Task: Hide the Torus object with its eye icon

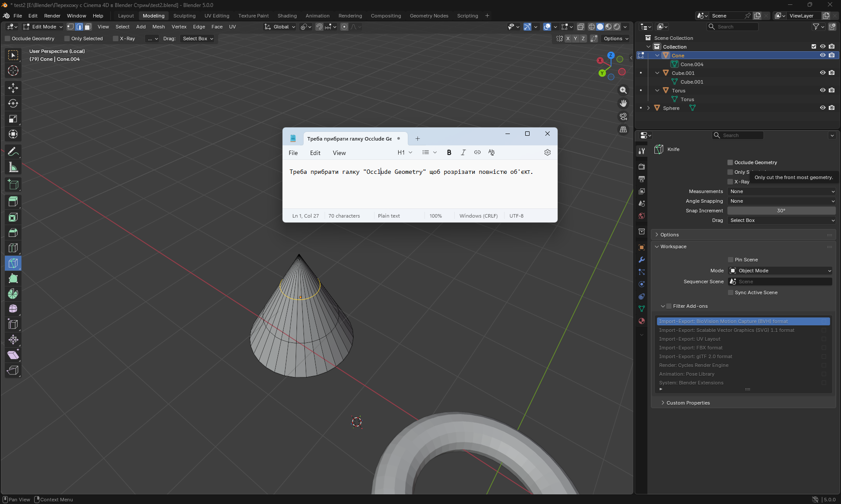Action: click(x=823, y=91)
